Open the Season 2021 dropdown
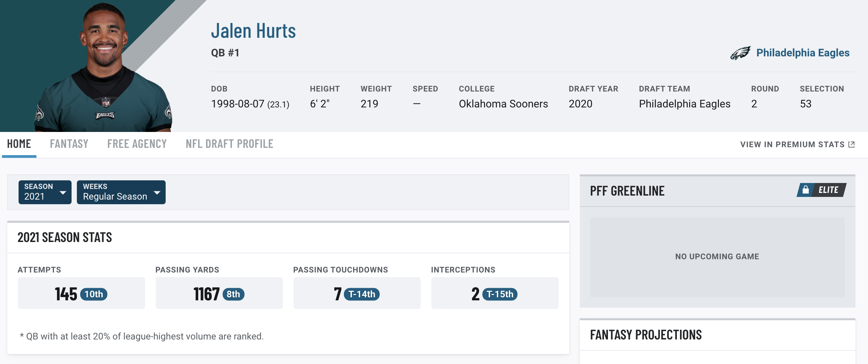 tap(45, 192)
